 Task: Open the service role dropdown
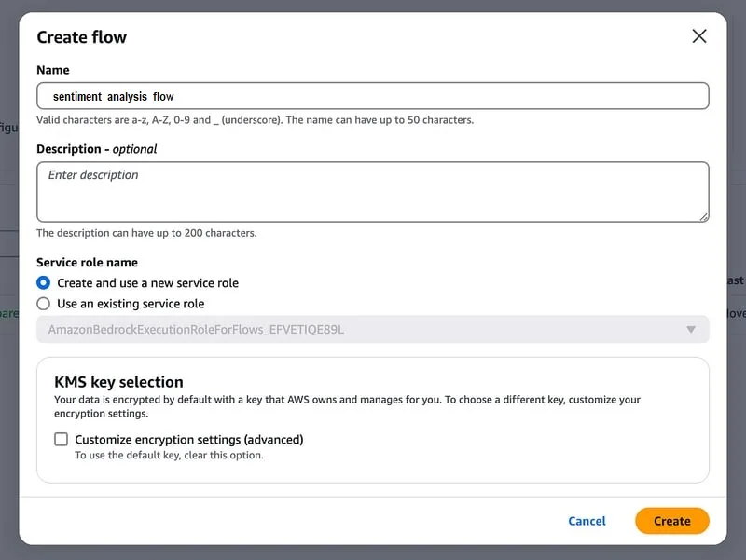click(372, 330)
